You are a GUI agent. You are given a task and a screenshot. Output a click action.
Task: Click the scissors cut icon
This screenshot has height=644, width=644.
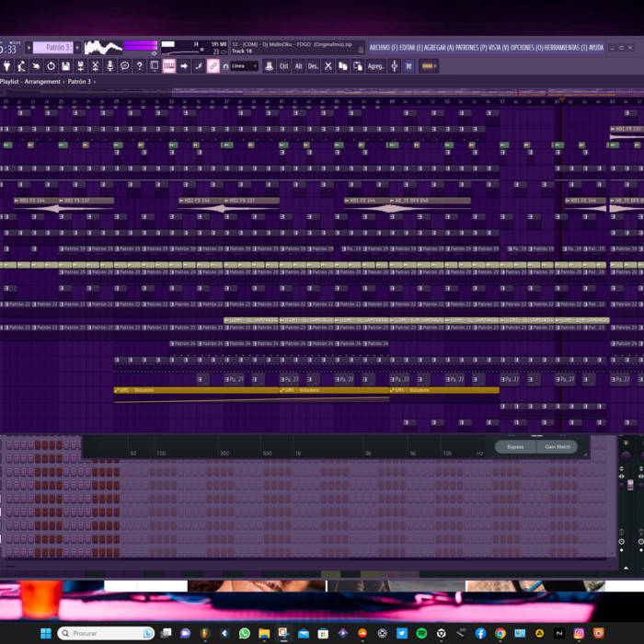click(328, 66)
